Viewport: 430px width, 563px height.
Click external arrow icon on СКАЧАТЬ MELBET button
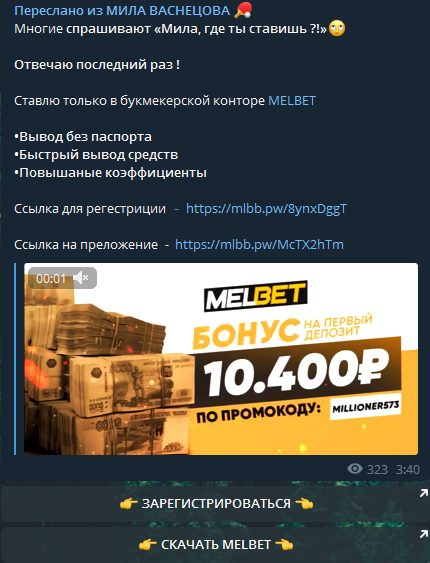pos(424,535)
